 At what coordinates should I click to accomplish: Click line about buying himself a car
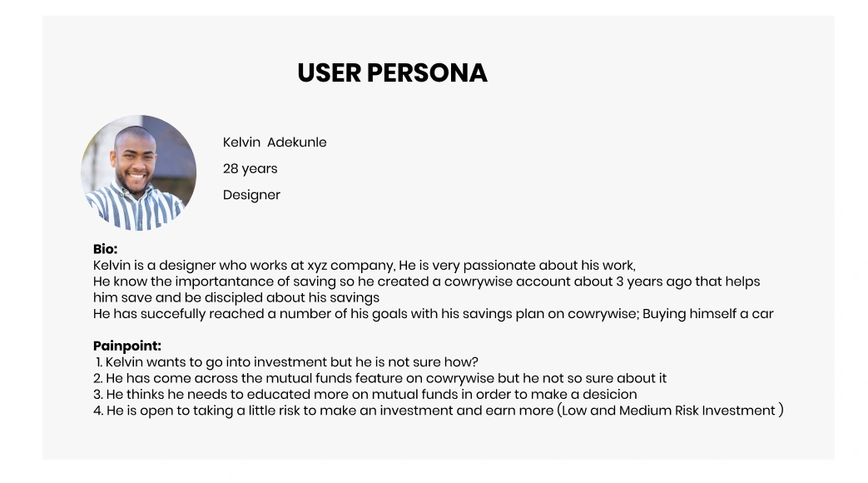433,314
